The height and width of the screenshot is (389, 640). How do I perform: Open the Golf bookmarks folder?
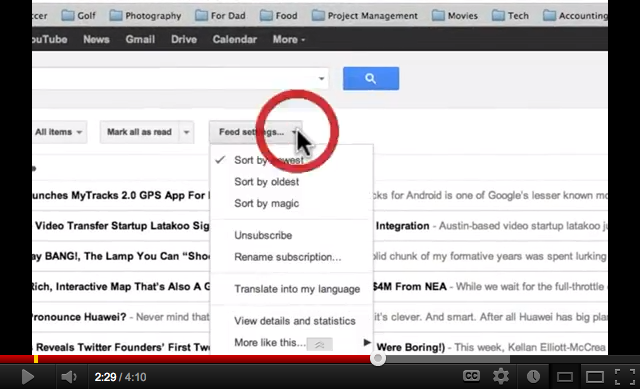pyautogui.click(x=78, y=16)
